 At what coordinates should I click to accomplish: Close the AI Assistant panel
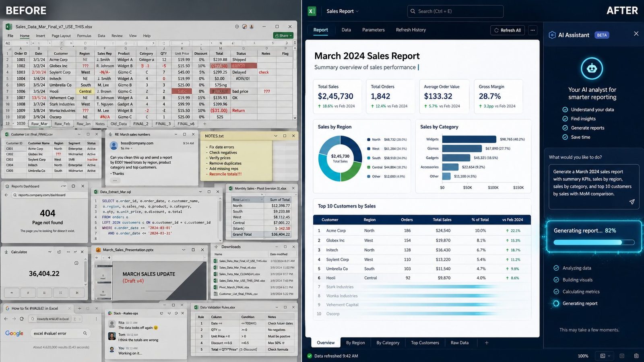coord(636,34)
